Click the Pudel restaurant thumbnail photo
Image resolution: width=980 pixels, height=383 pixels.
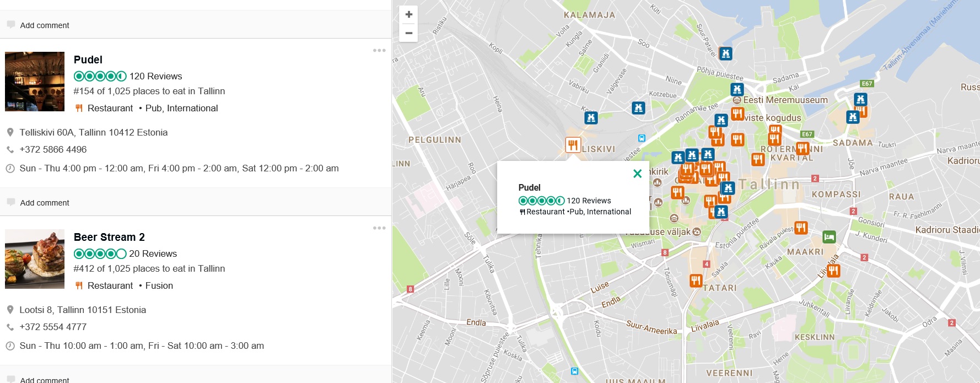point(35,82)
